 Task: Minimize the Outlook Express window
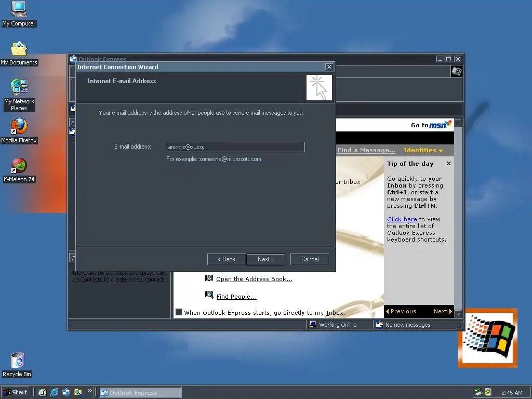[x=440, y=59]
